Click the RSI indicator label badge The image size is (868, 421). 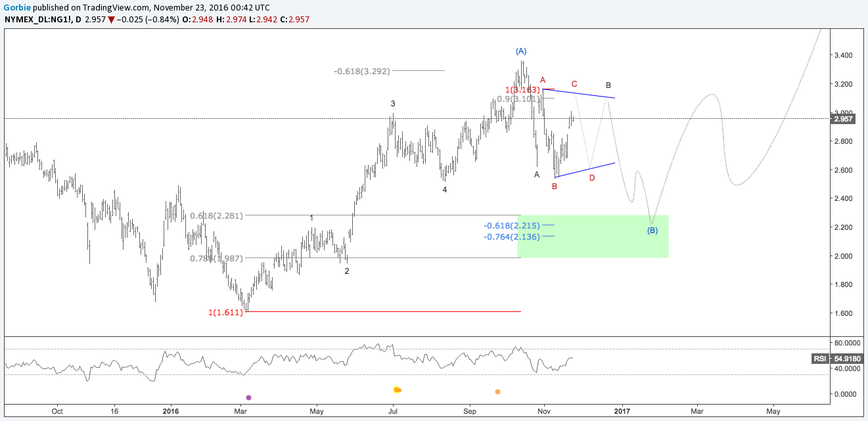click(819, 359)
